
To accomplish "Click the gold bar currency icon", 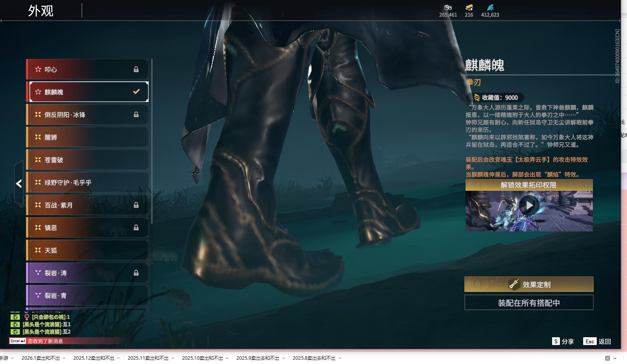I will click(x=469, y=7).
